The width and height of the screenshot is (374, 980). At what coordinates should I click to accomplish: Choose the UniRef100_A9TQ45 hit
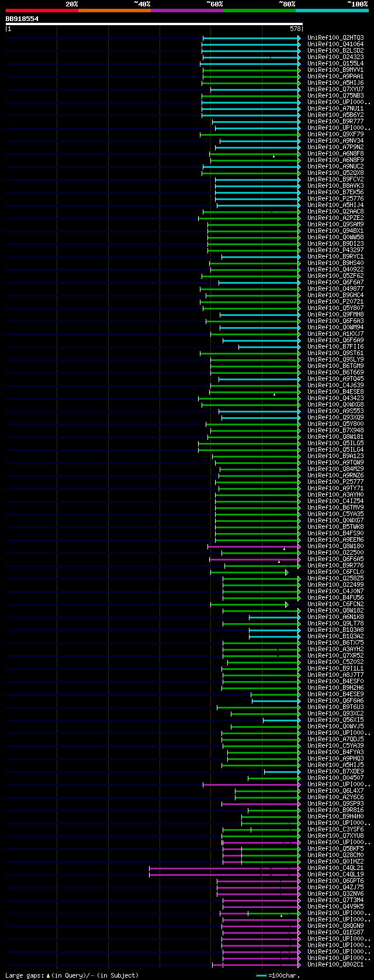coord(335,379)
